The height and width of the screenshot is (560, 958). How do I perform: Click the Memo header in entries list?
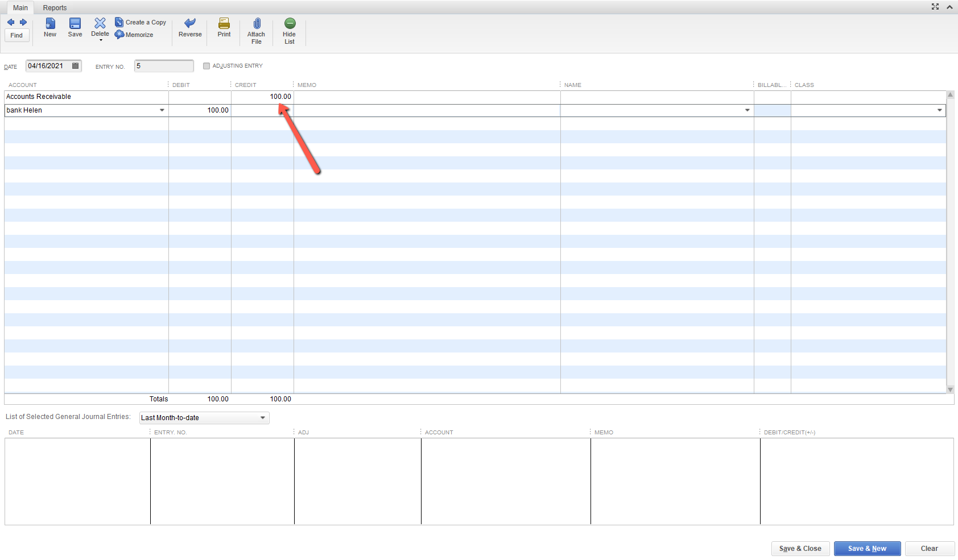(x=604, y=433)
